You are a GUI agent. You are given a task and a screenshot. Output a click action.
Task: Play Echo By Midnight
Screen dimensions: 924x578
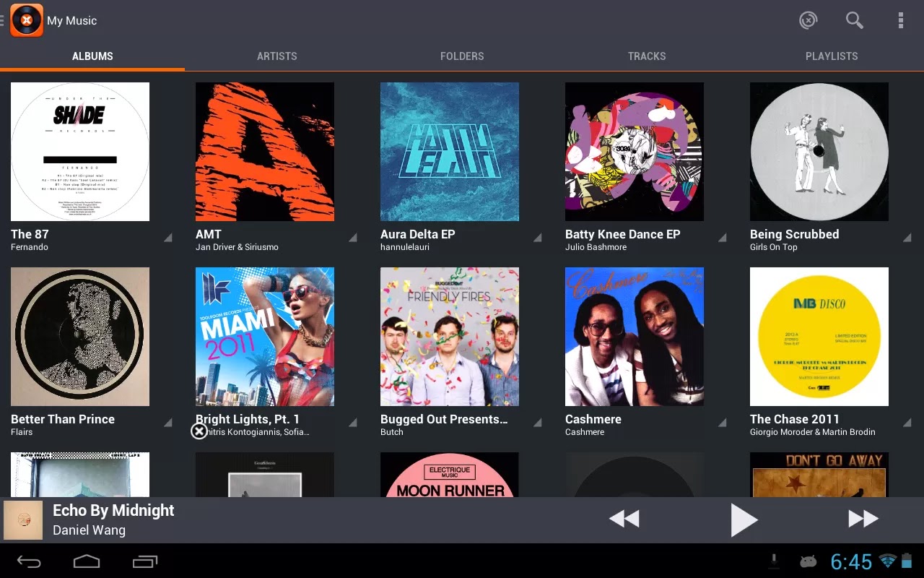pyautogui.click(x=744, y=520)
